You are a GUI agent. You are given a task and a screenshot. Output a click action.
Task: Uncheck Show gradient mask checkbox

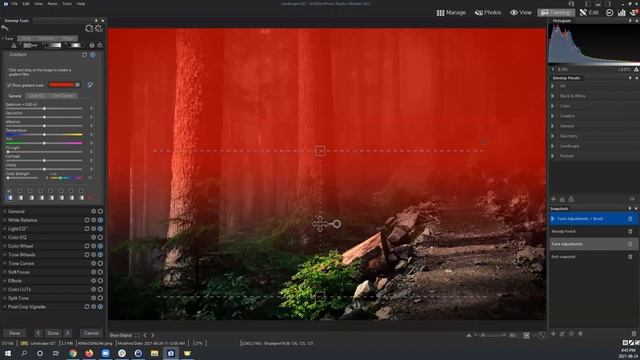9,85
